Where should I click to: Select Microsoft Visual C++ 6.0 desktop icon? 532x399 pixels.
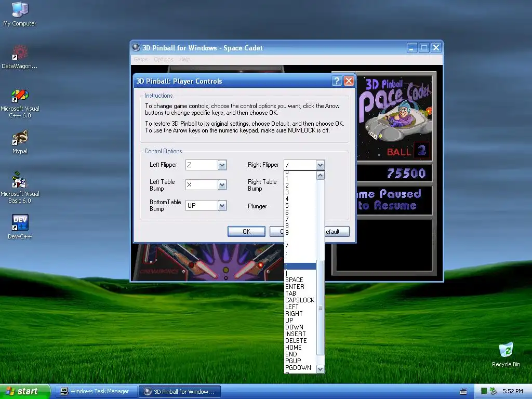pyautogui.click(x=20, y=103)
